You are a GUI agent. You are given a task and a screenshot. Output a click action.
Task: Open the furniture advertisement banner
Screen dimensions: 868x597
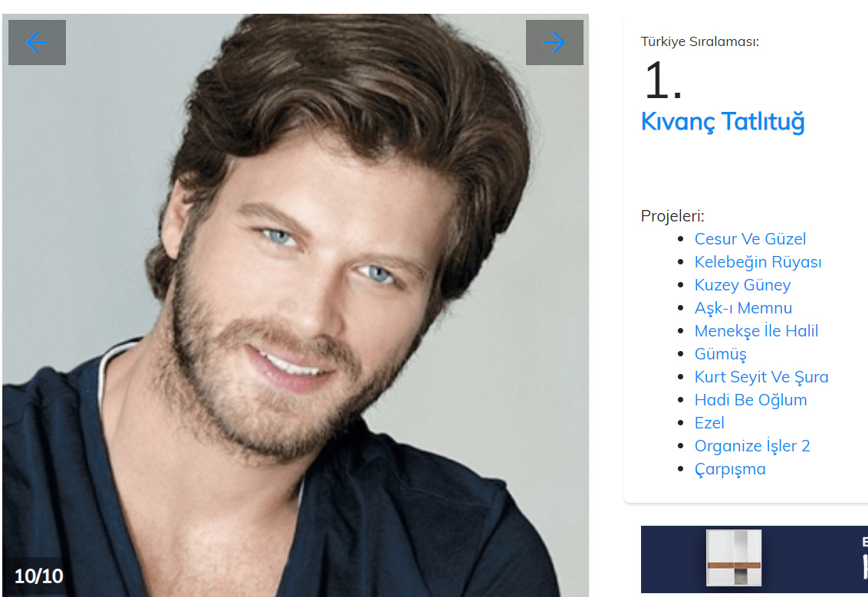pyautogui.click(x=754, y=559)
